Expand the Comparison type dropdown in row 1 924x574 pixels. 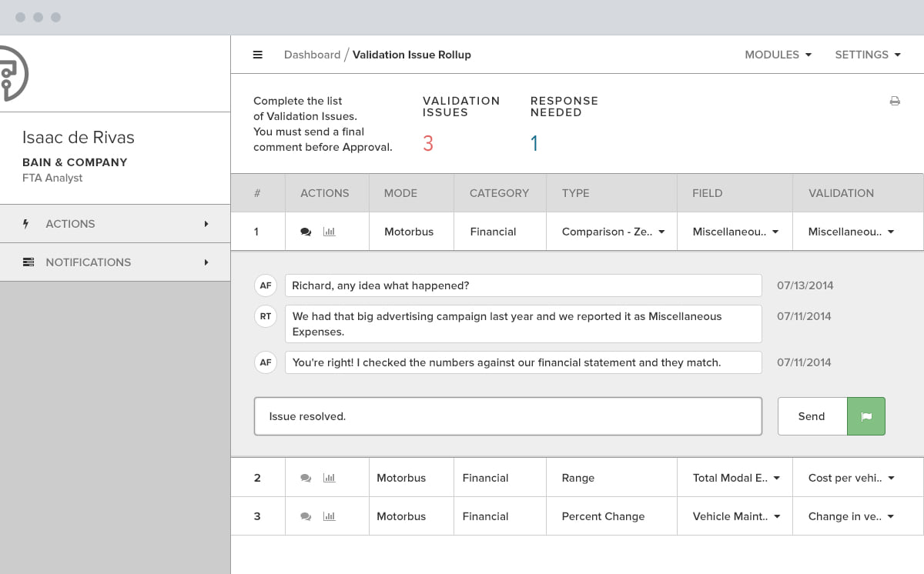pos(614,232)
